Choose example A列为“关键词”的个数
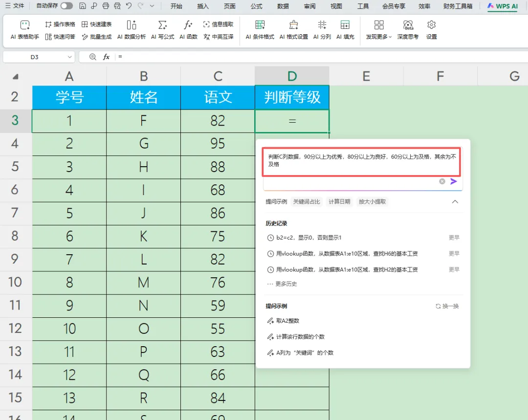 coord(300,353)
